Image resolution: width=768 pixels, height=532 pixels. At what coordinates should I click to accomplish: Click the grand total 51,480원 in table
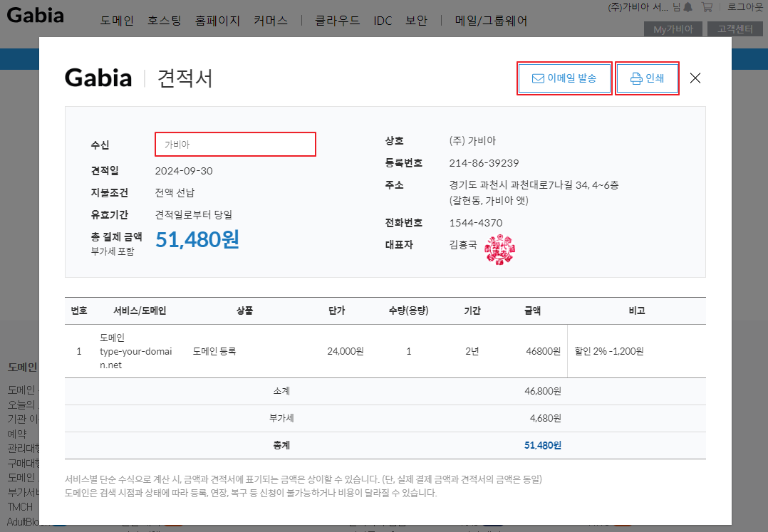tap(543, 445)
